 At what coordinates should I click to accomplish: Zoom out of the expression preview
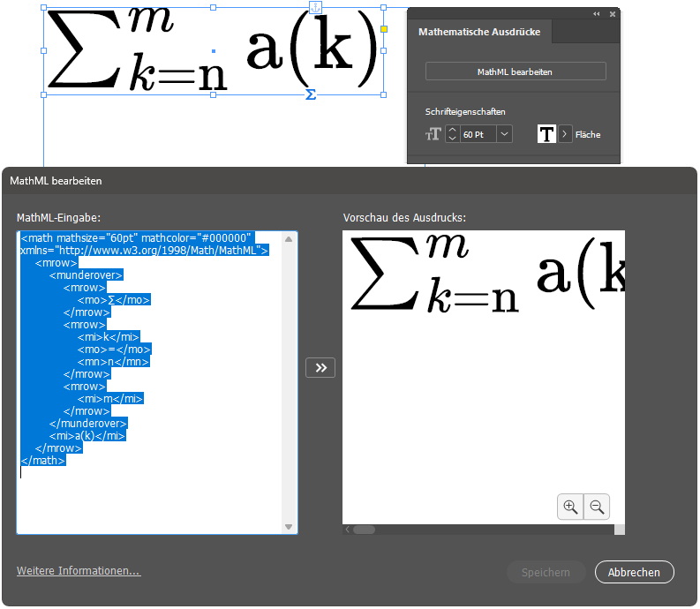pos(597,507)
